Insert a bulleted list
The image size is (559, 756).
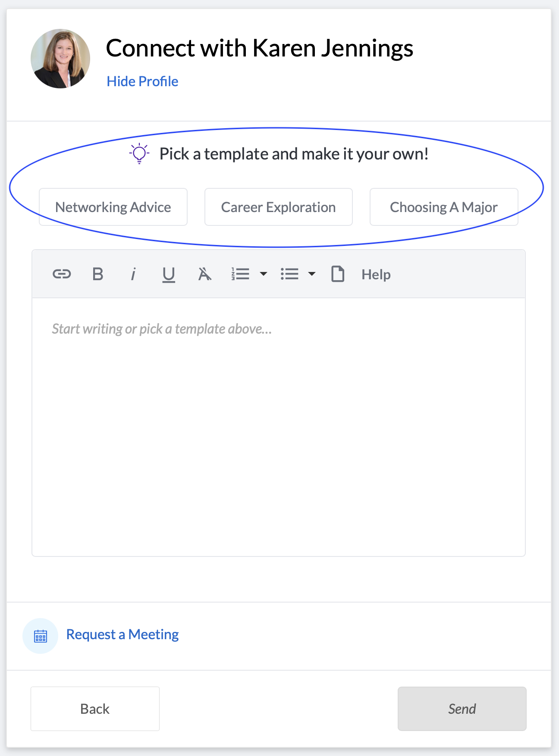tap(289, 274)
